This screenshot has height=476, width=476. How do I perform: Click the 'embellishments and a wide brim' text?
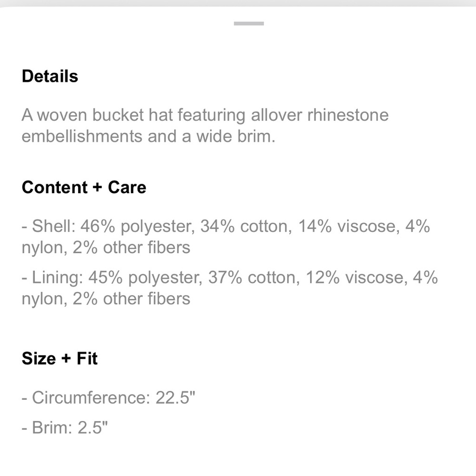tap(148, 136)
